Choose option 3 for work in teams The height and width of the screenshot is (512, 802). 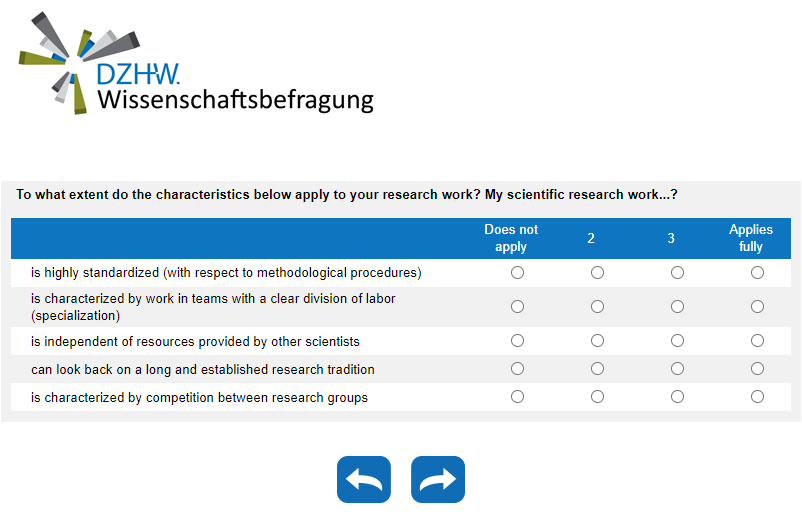click(677, 307)
